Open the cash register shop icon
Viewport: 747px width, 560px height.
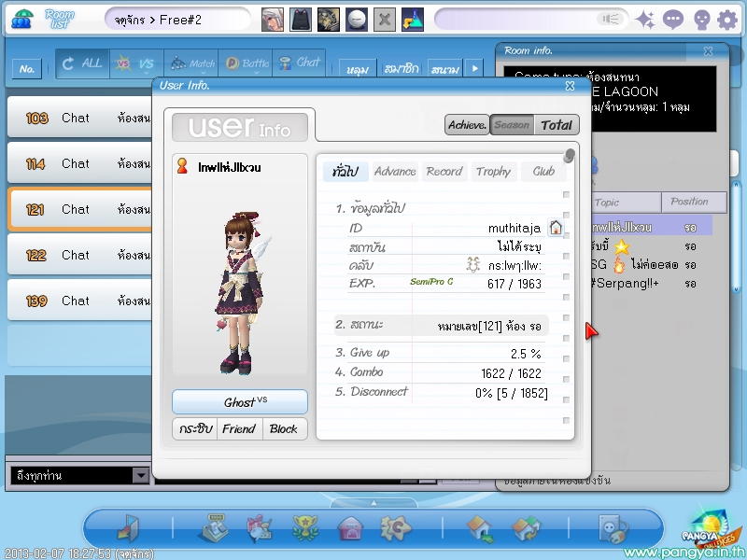[x=213, y=527]
